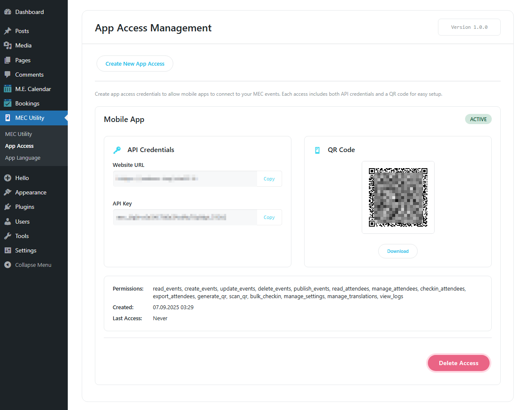Click the Plugins plug icon
The image size is (532, 410).
click(x=8, y=207)
